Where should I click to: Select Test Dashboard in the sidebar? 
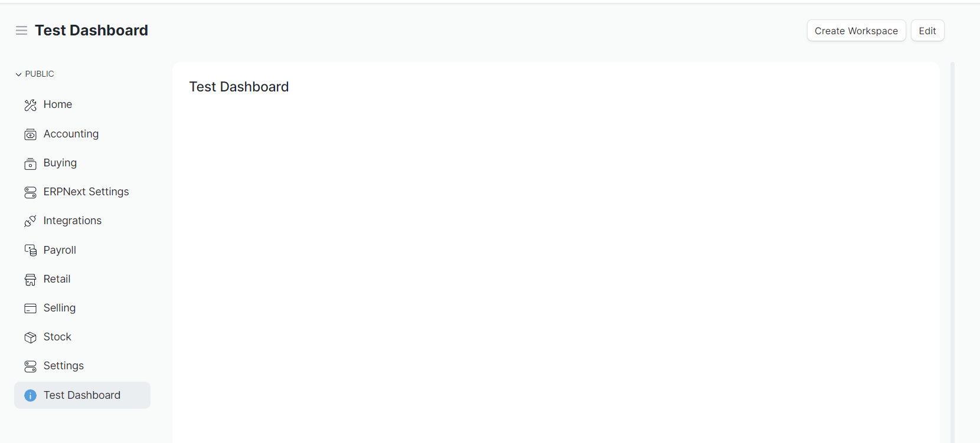[82, 395]
